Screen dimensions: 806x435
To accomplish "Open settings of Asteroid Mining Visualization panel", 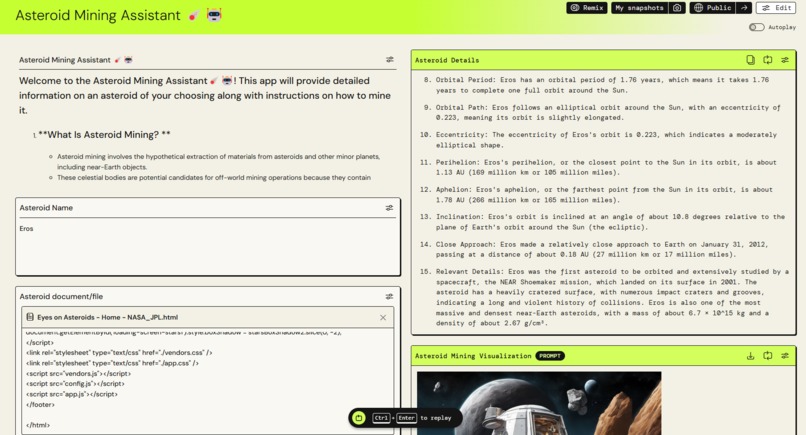I will pos(785,356).
